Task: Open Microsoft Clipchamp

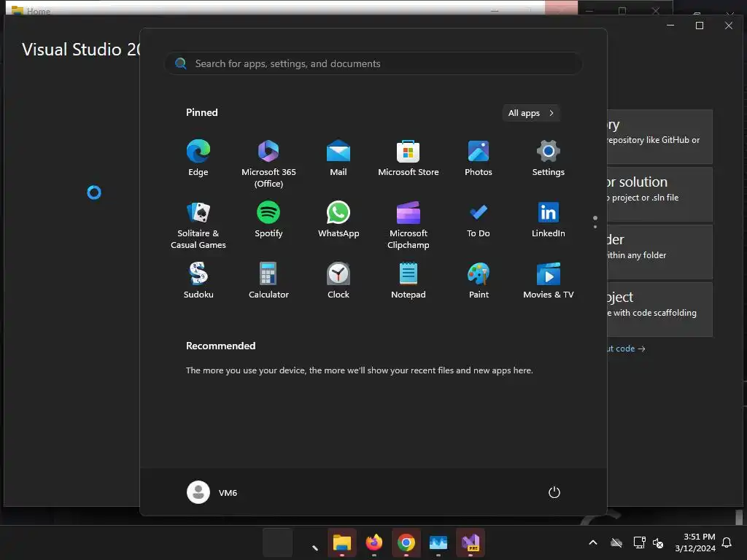Action: [409, 226]
